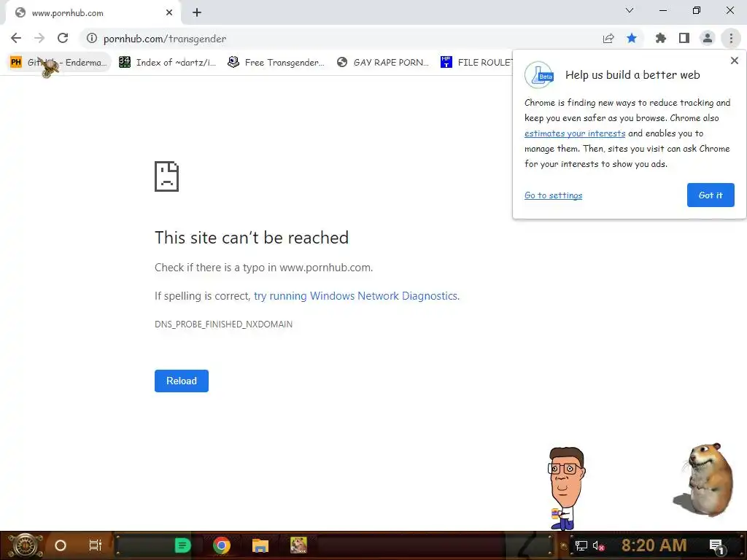Open File Explorer from the taskbar
The height and width of the screenshot is (560, 747).
(x=260, y=545)
